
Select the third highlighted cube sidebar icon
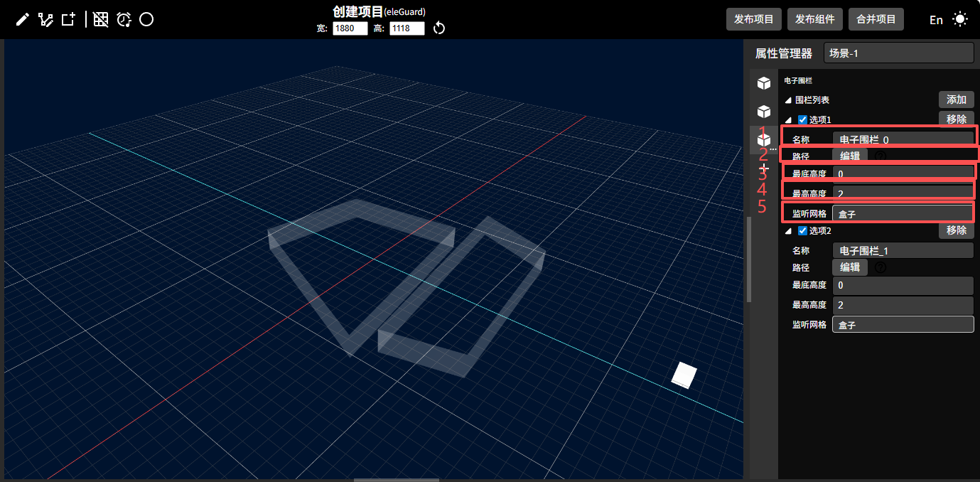point(764,140)
